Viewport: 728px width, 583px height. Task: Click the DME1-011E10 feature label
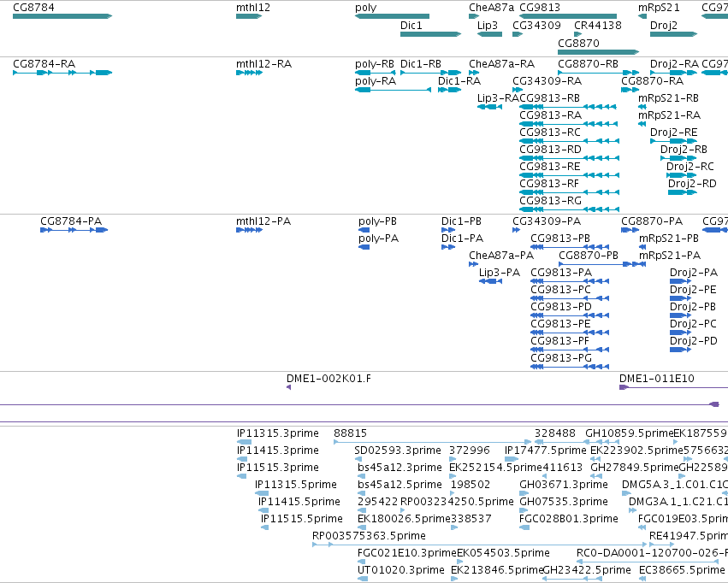657,378
